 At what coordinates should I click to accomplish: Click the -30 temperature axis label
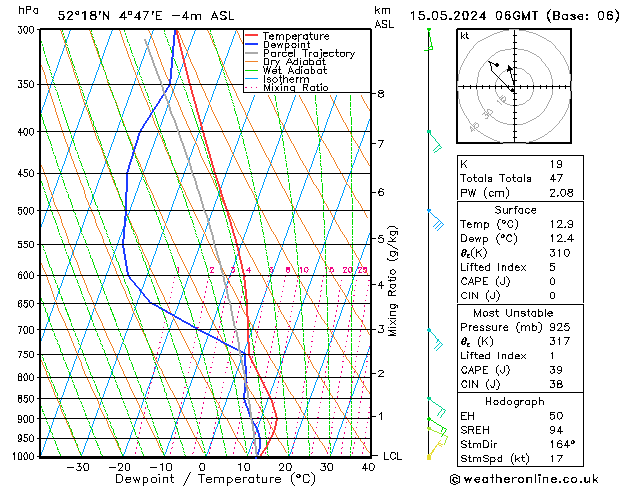pos(77,468)
